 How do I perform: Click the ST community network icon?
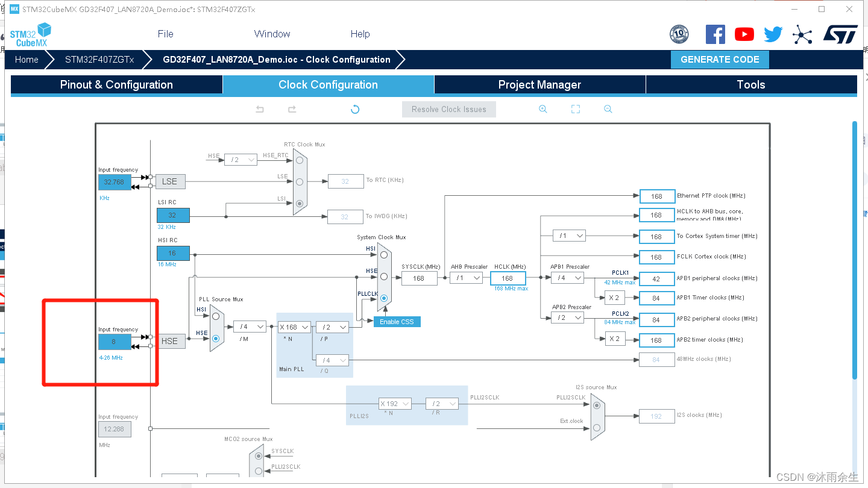pos(802,34)
